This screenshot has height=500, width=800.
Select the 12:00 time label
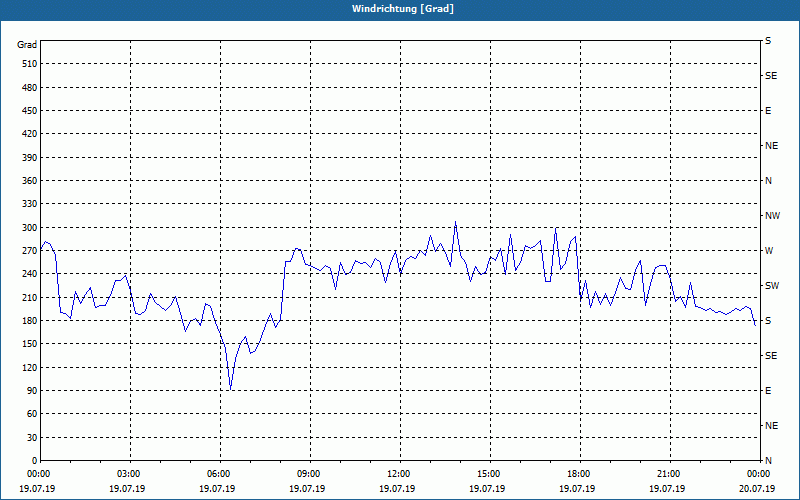pyautogui.click(x=397, y=473)
